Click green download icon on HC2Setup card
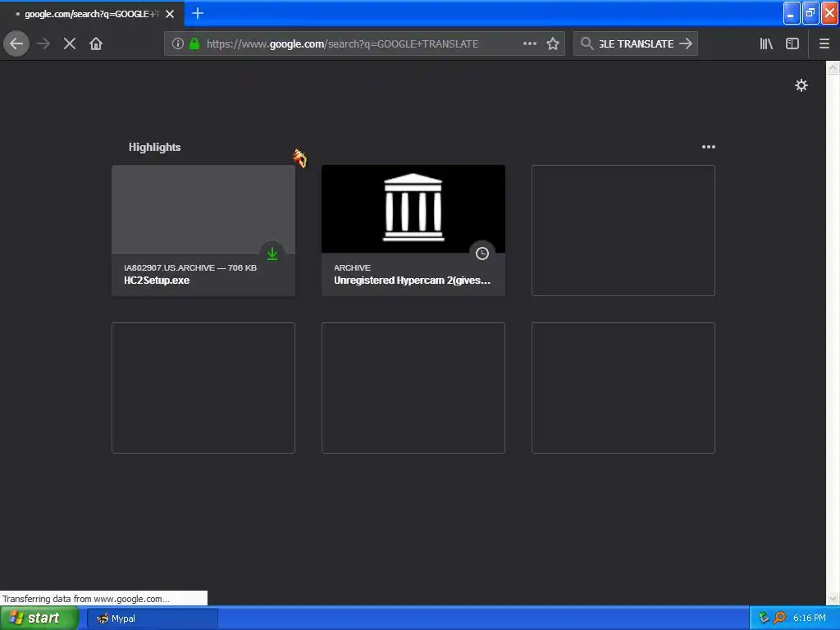This screenshot has height=630, width=840. click(x=272, y=253)
